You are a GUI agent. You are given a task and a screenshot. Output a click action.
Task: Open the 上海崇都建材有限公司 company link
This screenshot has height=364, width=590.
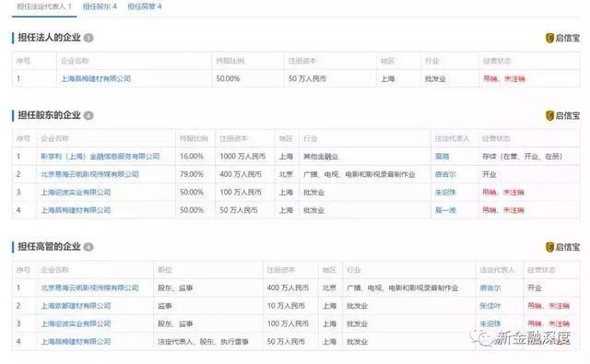pyautogui.click(x=76, y=306)
